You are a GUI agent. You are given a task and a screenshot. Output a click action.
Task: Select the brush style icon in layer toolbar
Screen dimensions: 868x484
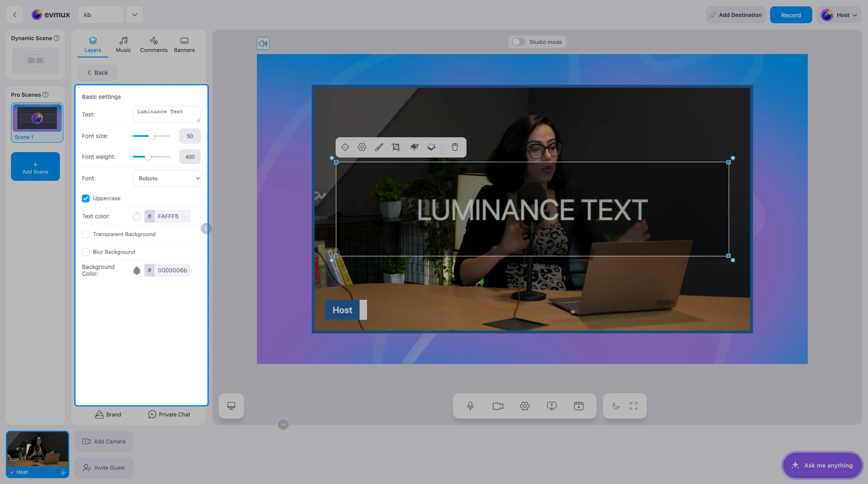[379, 147]
